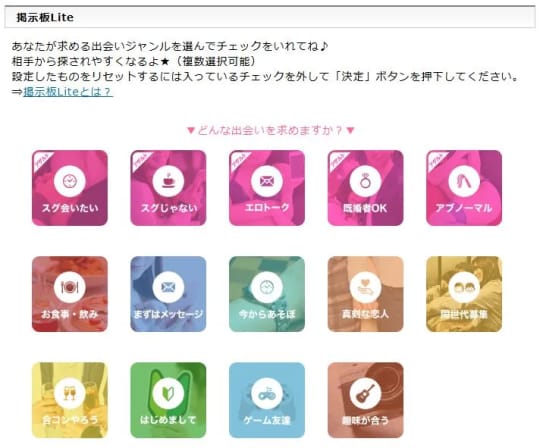Screen dimensions: 540x448
Task: Choose the 同世代募集 faces tile
Action: (464, 294)
